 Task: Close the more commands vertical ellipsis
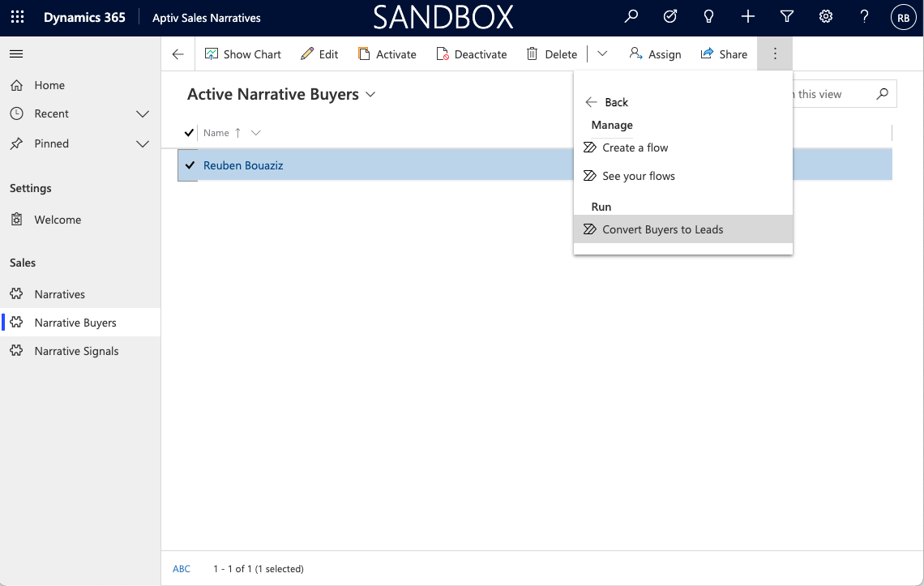[x=775, y=54]
